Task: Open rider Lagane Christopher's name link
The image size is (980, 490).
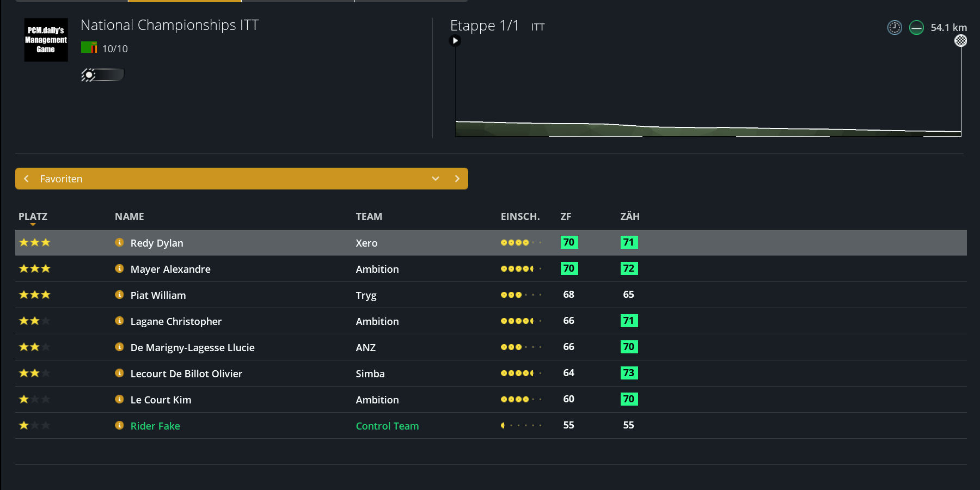Action: [x=176, y=321]
